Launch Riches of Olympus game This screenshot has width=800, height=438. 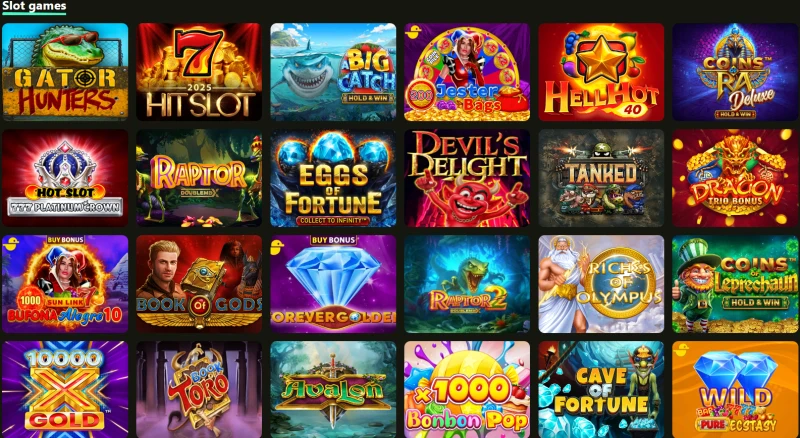tap(601, 284)
